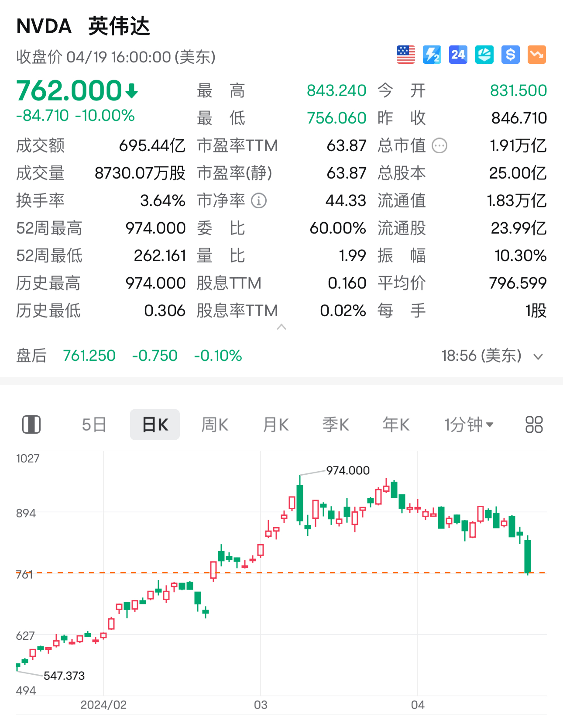Tap the ellipsis icon beside 总市值
Screen dimensions: 563x728
pos(439,146)
